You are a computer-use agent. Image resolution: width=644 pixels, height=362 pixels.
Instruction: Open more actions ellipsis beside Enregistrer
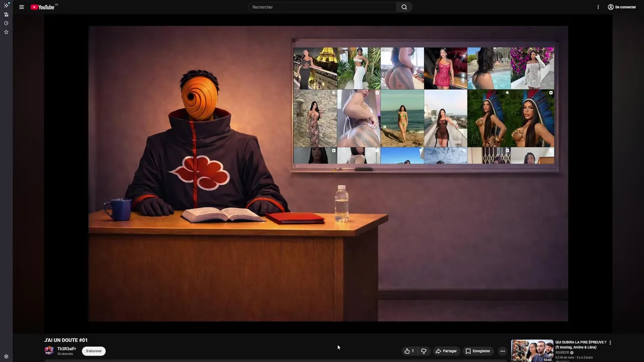coord(502,351)
